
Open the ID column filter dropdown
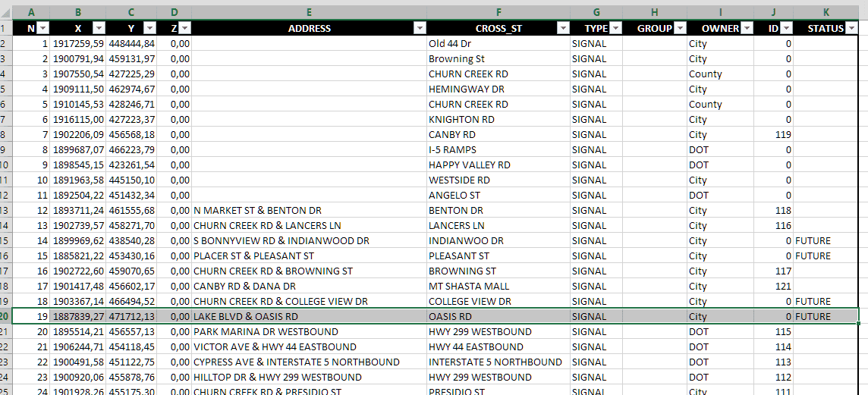786,28
